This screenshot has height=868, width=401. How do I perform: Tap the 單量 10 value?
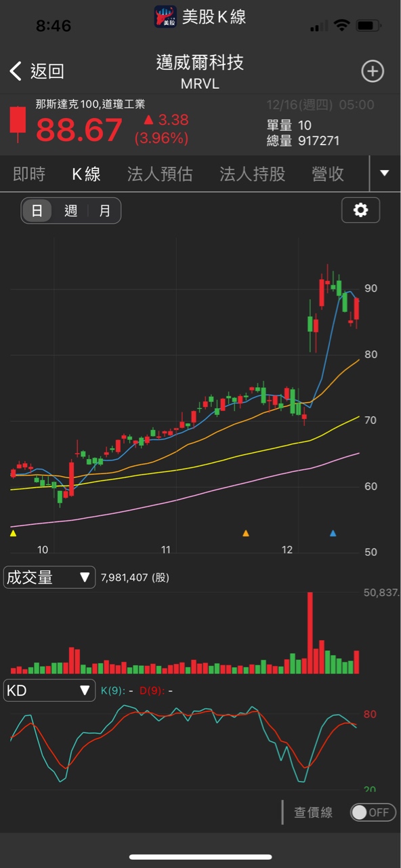[305, 125]
